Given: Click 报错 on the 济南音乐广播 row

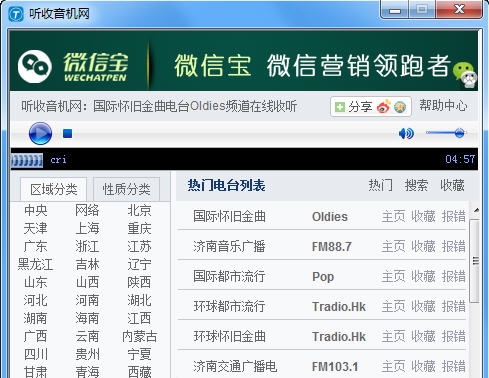Looking at the screenshot, I should click(x=453, y=247).
